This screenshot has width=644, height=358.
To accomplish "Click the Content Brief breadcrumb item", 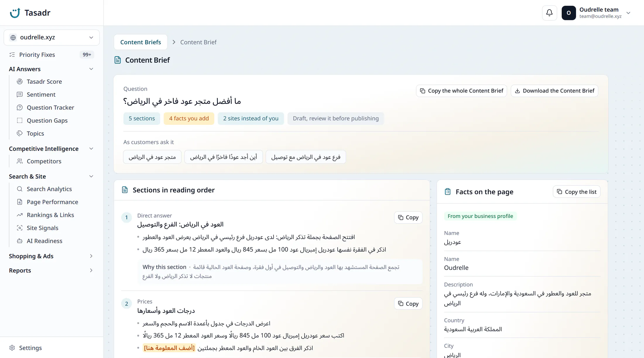I will click(198, 42).
